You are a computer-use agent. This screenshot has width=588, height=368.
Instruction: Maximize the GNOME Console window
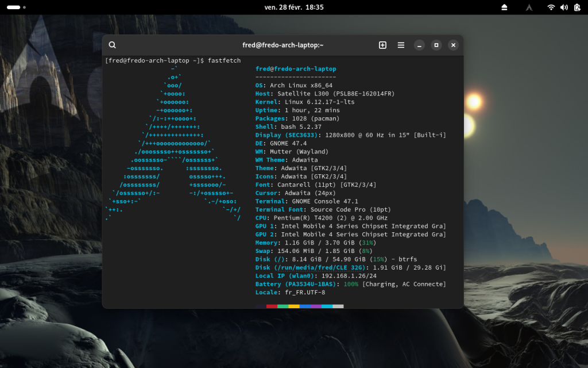pyautogui.click(x=436, y=45)
